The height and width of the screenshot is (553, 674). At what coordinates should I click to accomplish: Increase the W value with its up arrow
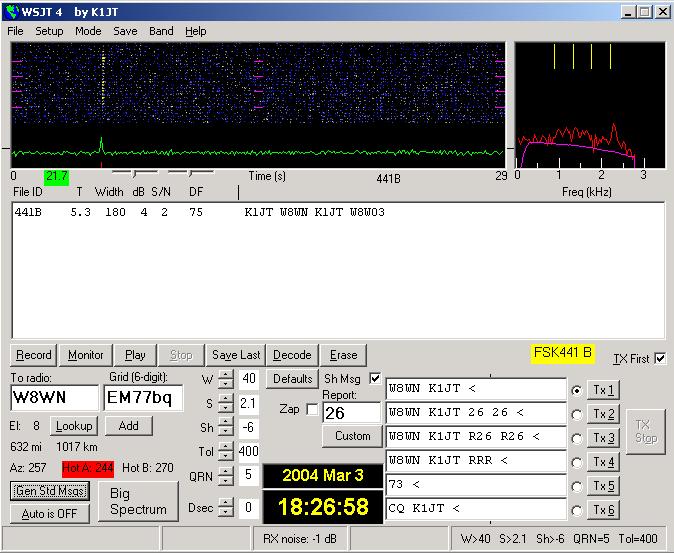[226, 375]
